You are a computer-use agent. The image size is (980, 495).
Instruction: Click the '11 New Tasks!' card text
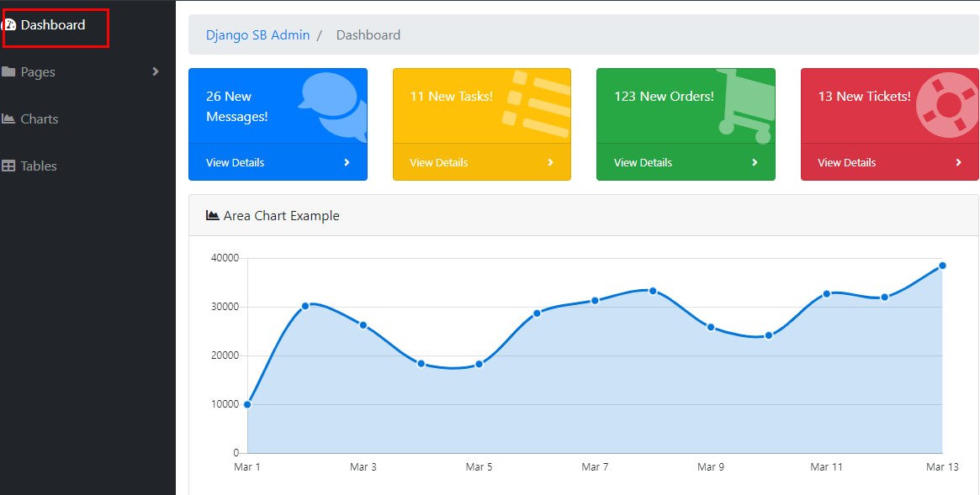pyautogui.click(x=451, y=96)
